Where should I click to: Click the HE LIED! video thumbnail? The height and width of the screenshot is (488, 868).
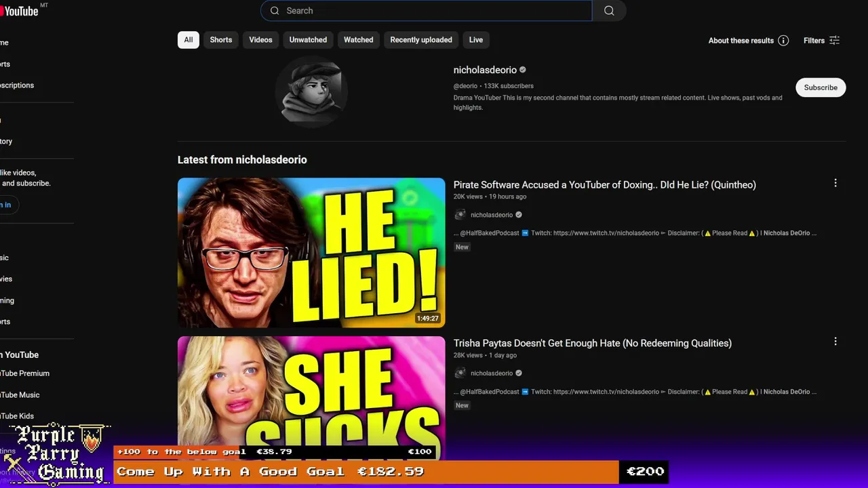pyautogui.click(x=311, y=253)
